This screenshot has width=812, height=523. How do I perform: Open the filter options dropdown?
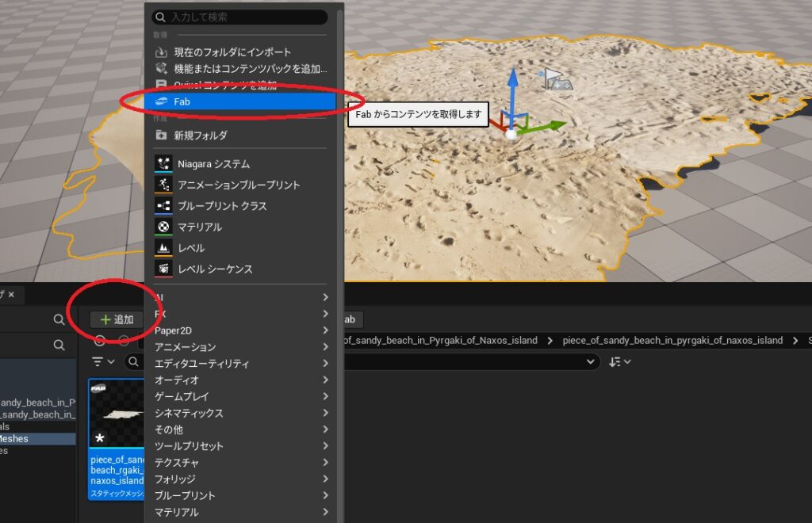(x=103, y=361)
